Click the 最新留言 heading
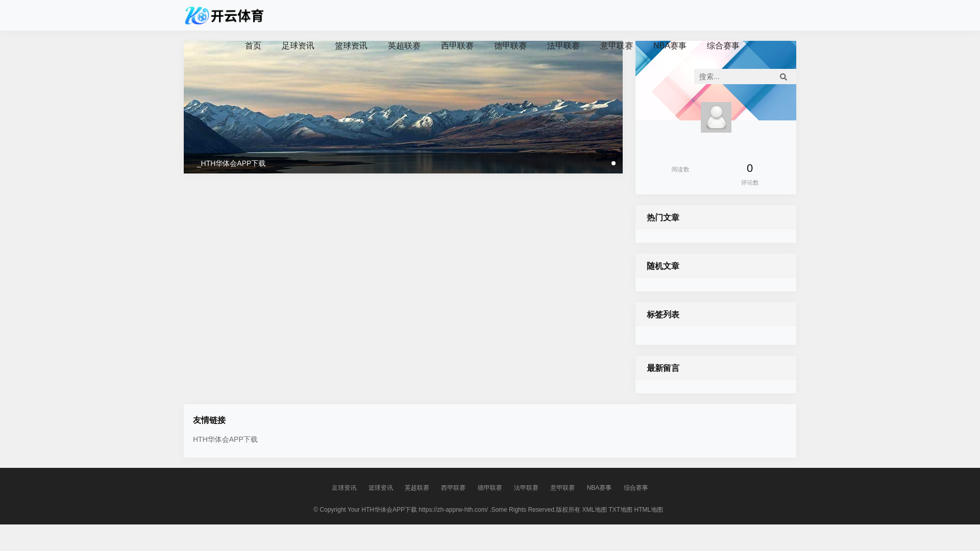Image resolution: width=980 pixels, height=551 pixels. pyautogui.click(x=663, y=368)
